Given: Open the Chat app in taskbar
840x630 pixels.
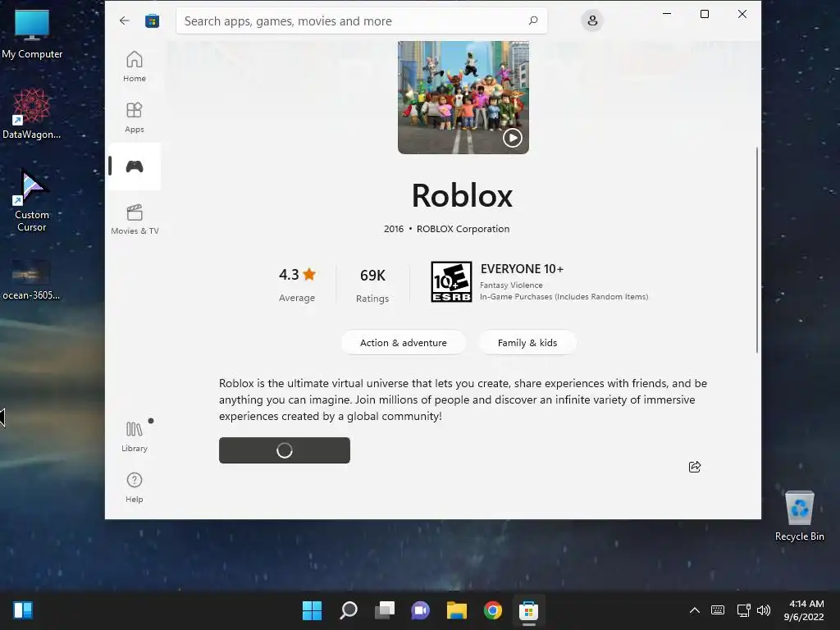Looking at the screenshot, I should (x=421, y=610).
